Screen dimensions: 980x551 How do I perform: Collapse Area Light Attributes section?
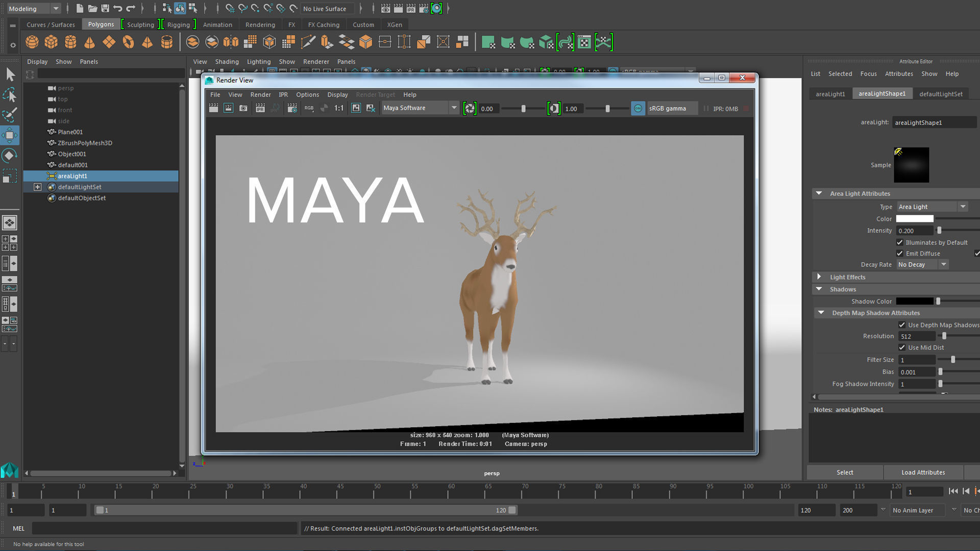(x=819, y=193)
